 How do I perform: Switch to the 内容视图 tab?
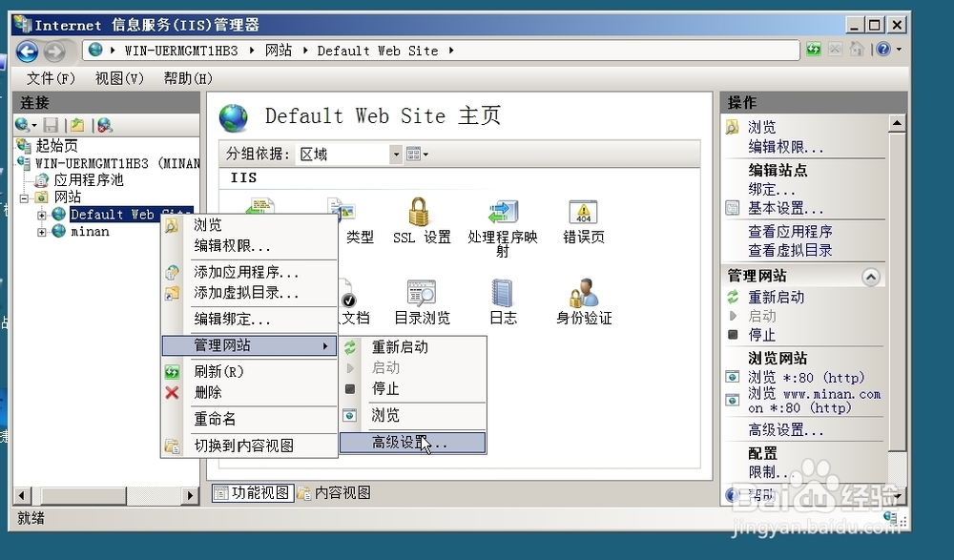(x=335, y=492)
